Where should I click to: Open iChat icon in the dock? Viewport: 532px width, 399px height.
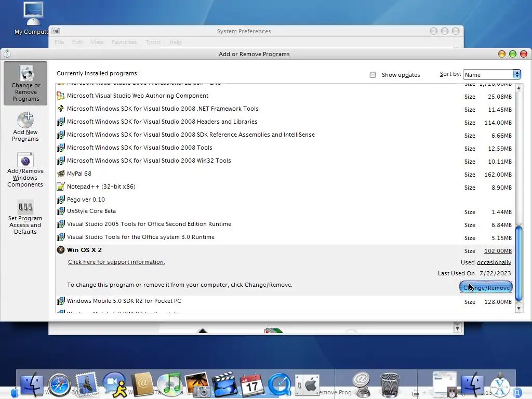pyautogui.click(x=115, y=385)
